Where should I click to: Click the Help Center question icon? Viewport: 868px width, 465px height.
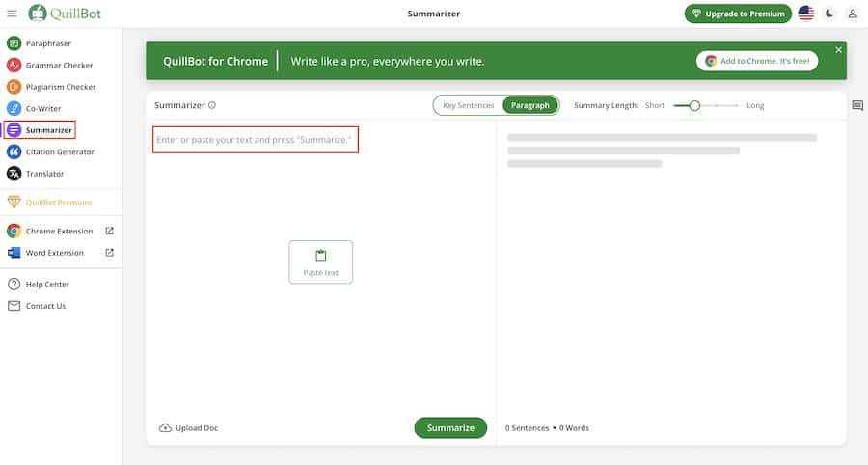coord(14,284)
